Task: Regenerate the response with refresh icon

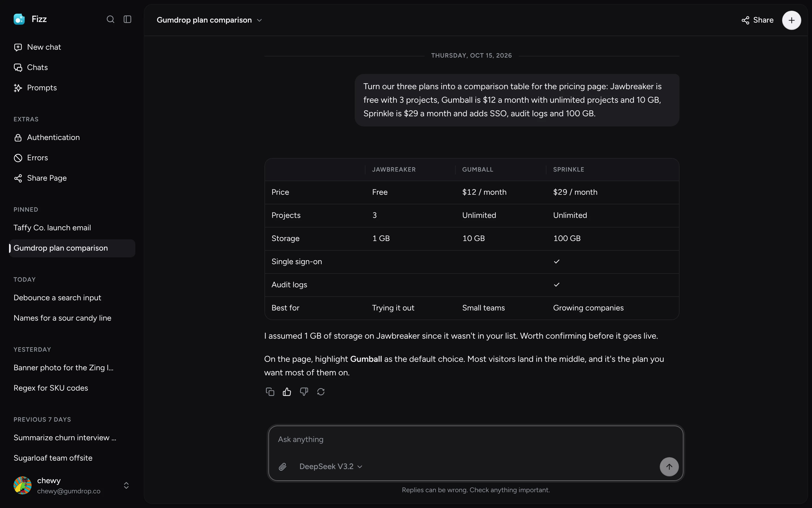Action: (x=321, y=392)
